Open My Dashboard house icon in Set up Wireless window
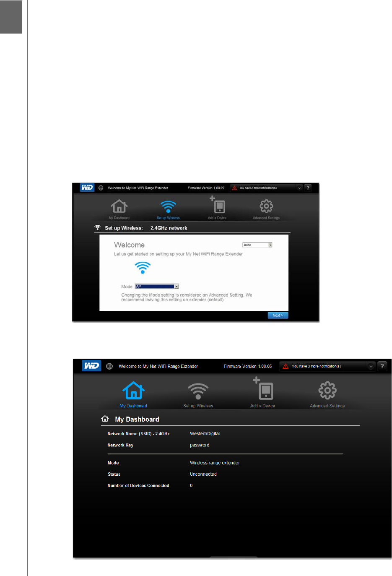The width and height of the screenshot is (392, 576). [119, 206]
